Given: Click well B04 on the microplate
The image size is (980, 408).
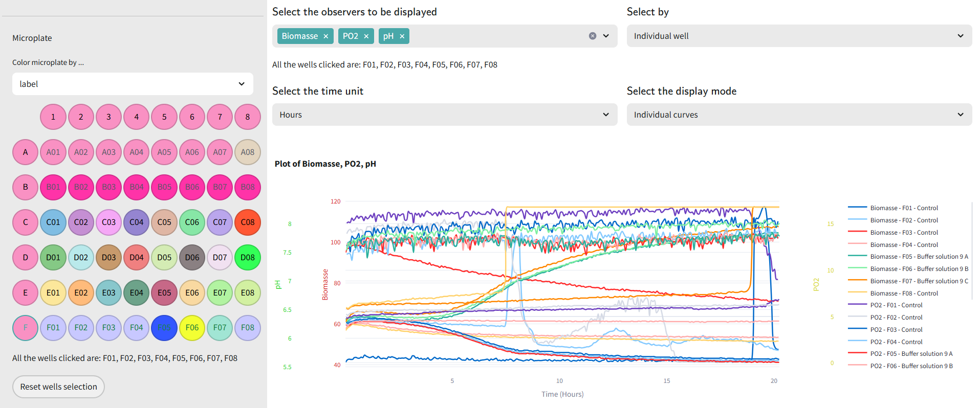Looking at the screenshot, I should (137, 187).
